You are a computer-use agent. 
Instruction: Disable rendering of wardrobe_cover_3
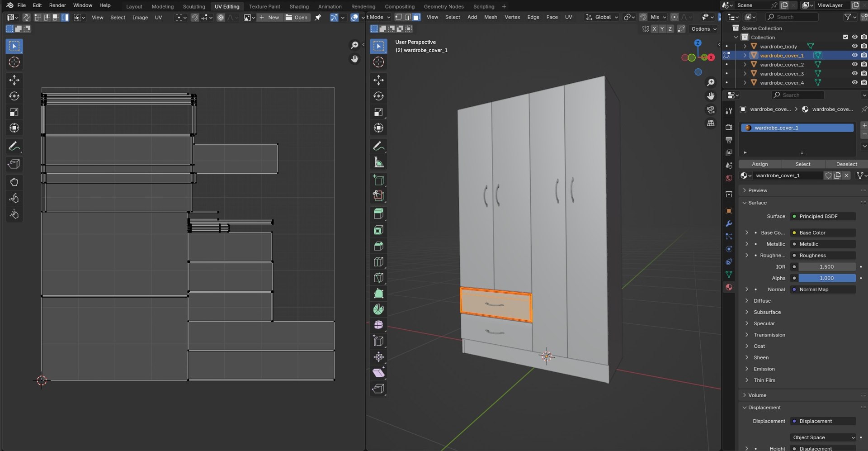click(x=864, y=73)
